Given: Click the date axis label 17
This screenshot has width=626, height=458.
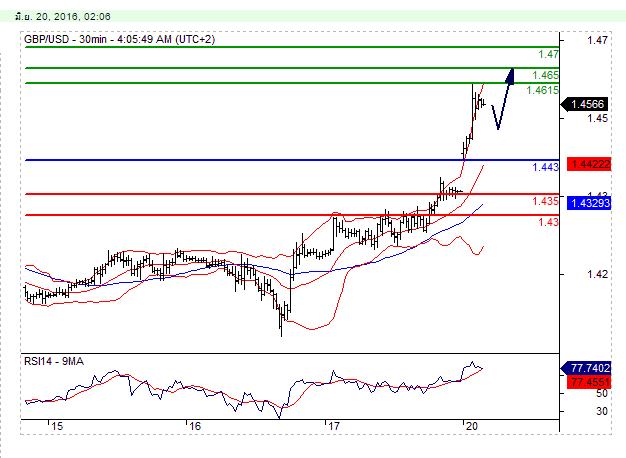Looking at the screenshot, I should click(333, 426).
